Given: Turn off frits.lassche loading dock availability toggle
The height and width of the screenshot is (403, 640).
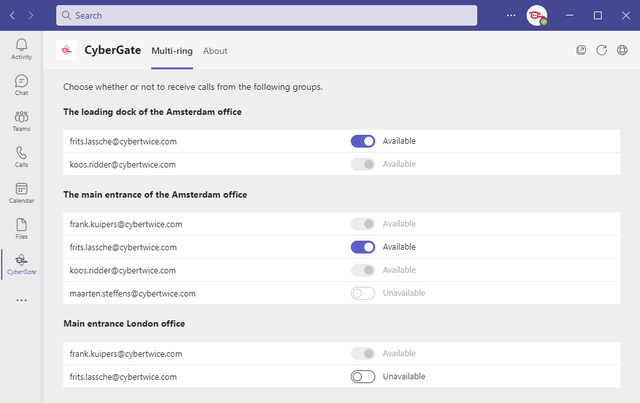Looking at the screenshot, I should click(362, 141).
